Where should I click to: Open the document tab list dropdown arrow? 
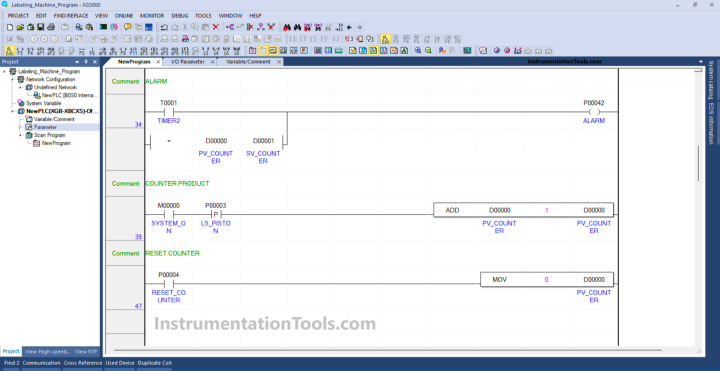[x=701, y=62]
